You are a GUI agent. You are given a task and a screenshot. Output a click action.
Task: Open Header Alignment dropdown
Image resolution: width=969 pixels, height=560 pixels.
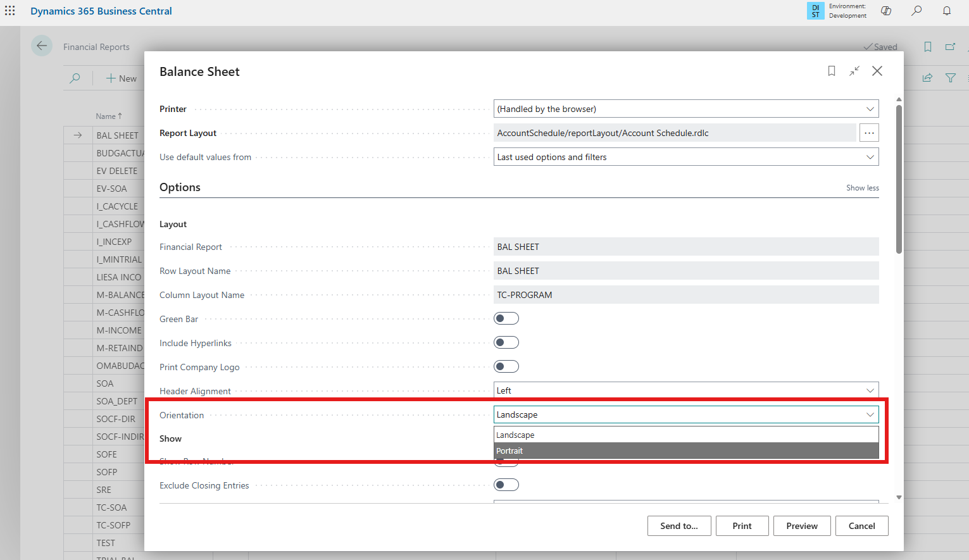[686, 390]
